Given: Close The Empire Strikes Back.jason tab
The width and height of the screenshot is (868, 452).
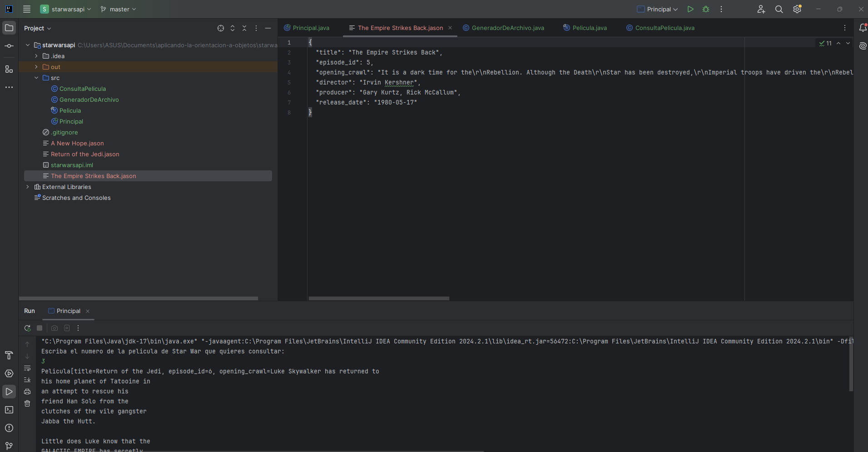Looking at the screenshot, I should coord(450,28).
